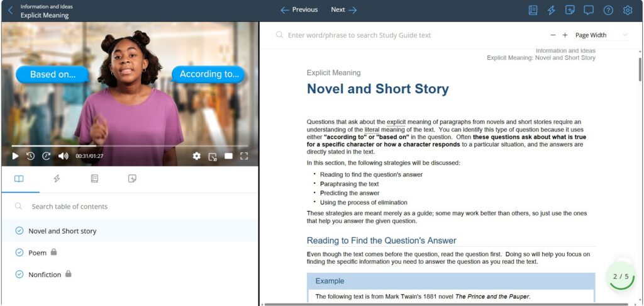This screenshot has width=644, height=306.
Task: Seek on the video progress bar
Action: (x=130, y=145)
